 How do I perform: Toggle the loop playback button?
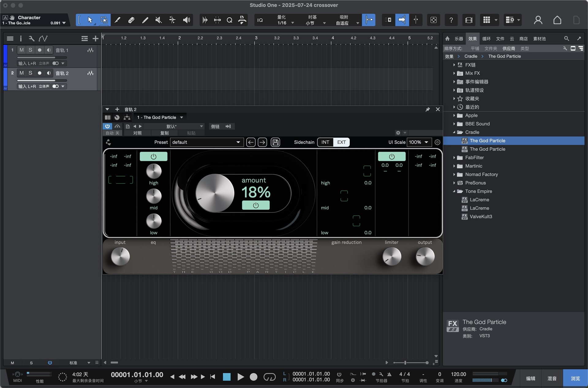pyautogui.click(x=269, y=377)
